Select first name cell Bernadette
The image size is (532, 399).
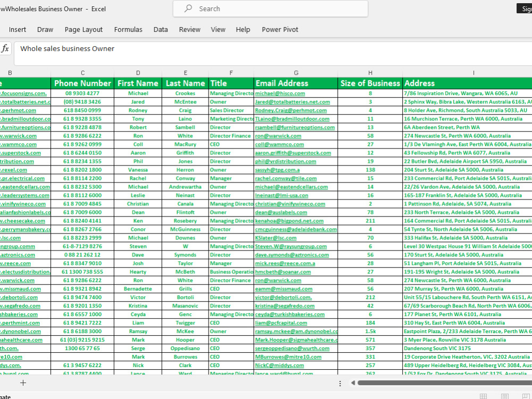coord(138,289)
